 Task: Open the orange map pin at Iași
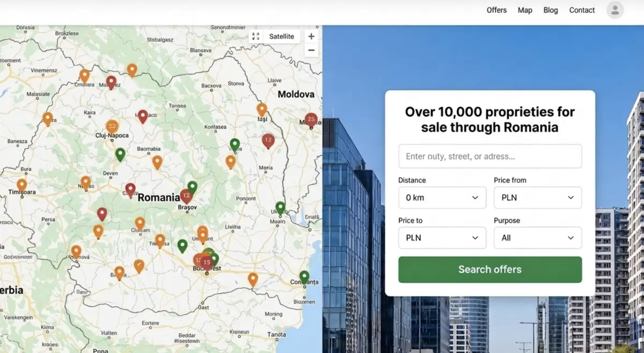click(x=261, y=110)
